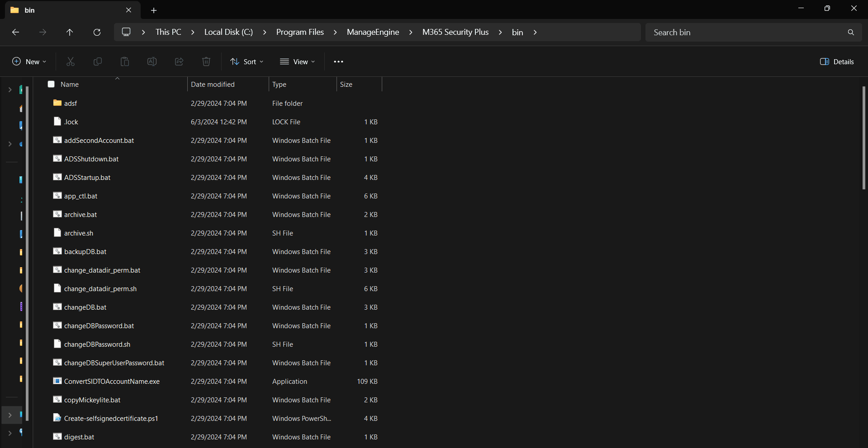Click the adsf folder icon
This screenshot has height=448, width=868.
[x=57, y=103]
